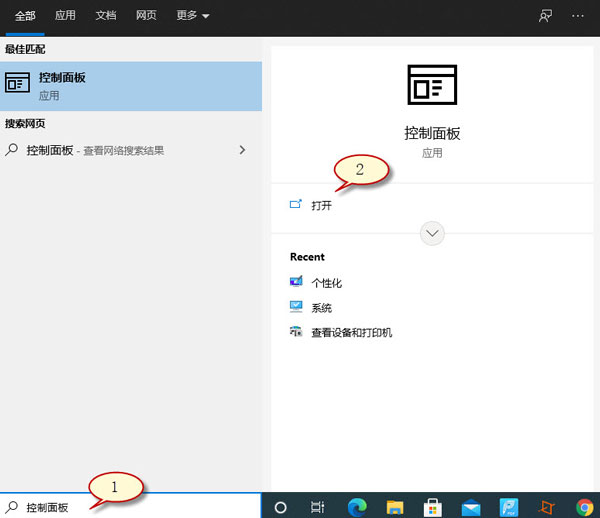
Task: Click the search box containing 控制面板
Action: (131, 507)
